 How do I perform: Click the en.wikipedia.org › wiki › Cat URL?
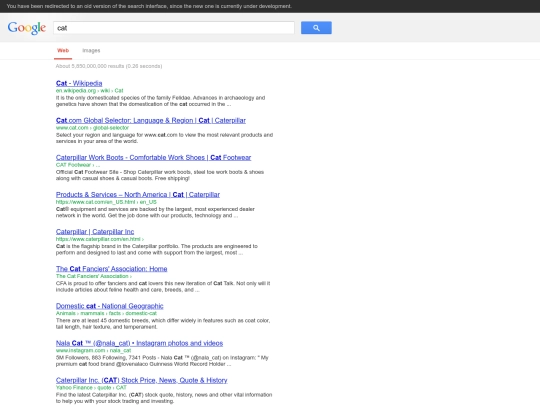(90, 91)
